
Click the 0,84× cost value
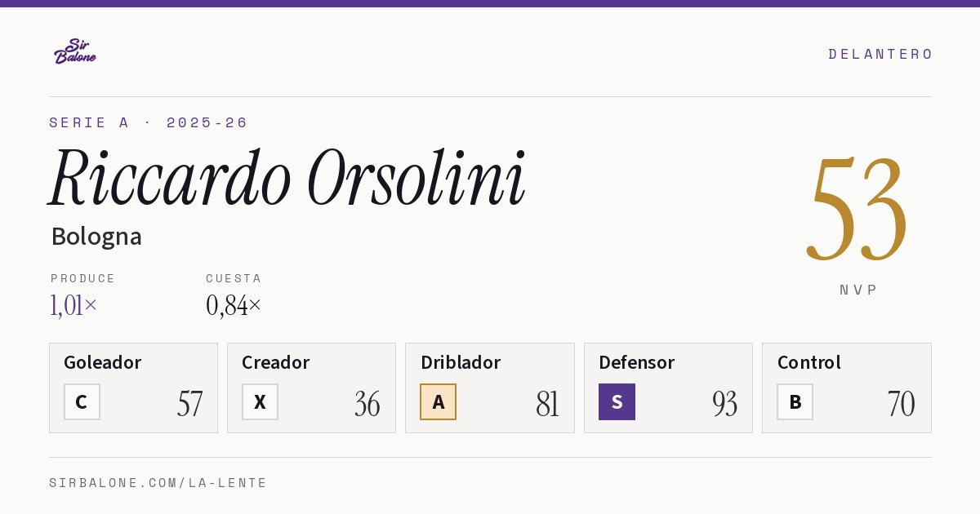(x=234, y=305)
